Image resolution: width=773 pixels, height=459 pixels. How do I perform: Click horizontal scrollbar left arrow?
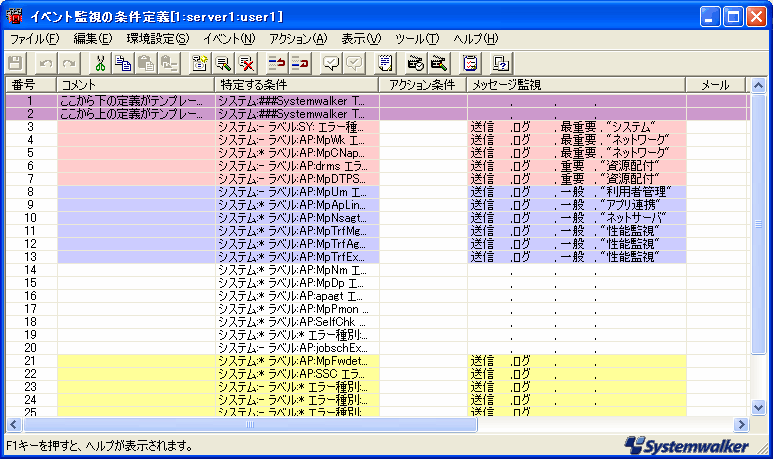[x=14, y=424]
